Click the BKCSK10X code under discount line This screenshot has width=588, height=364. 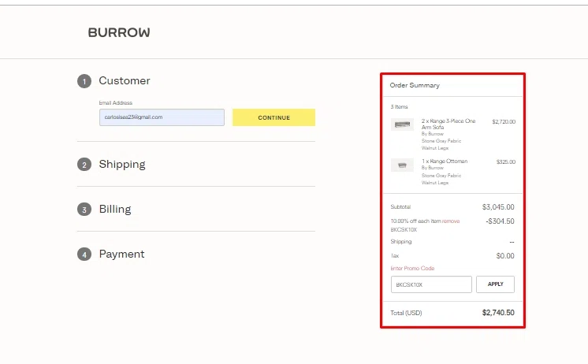[x=404, y=230]
